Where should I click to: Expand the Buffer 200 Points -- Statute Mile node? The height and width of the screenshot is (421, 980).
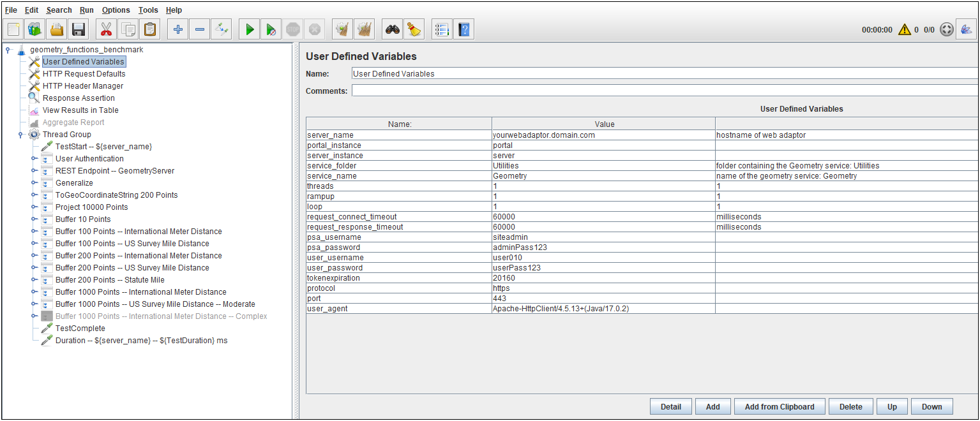click(34, 280)
